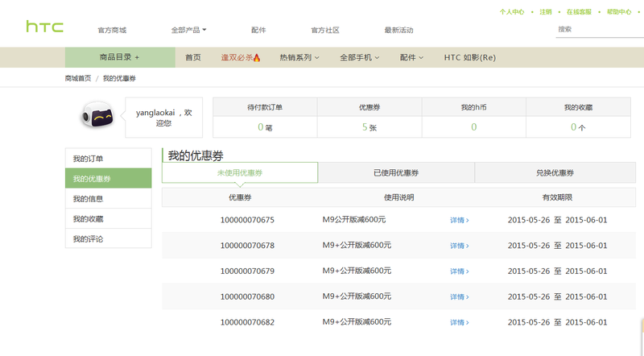Open the 我的收藏 summary count 0 个

(x=578, y=127)
